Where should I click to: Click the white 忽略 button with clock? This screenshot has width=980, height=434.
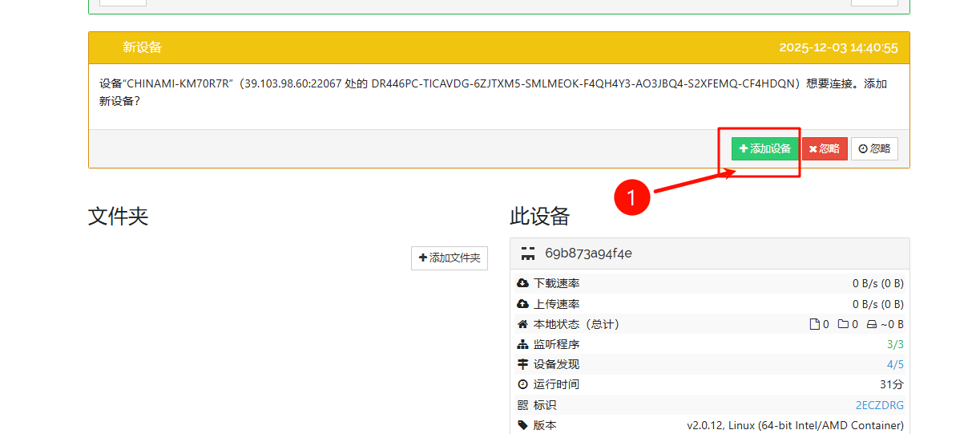[874, 148]
